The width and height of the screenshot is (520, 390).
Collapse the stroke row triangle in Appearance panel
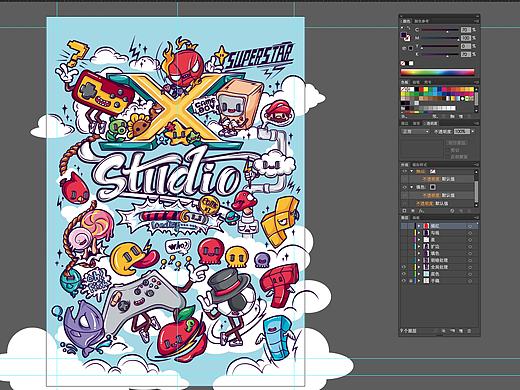(411, 171)
